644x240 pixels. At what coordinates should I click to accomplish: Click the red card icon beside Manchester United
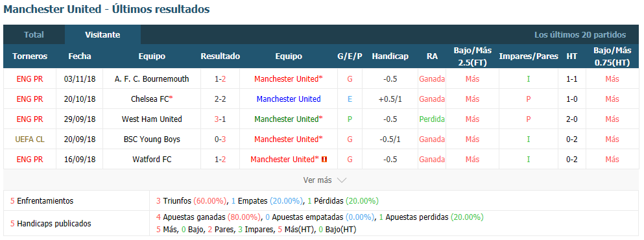coord(324,160)
